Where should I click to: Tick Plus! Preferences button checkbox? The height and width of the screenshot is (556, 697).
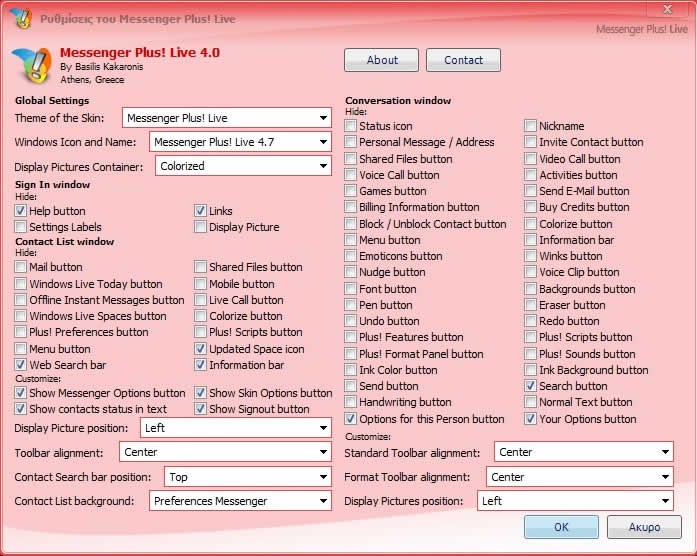tap(20, 332)
